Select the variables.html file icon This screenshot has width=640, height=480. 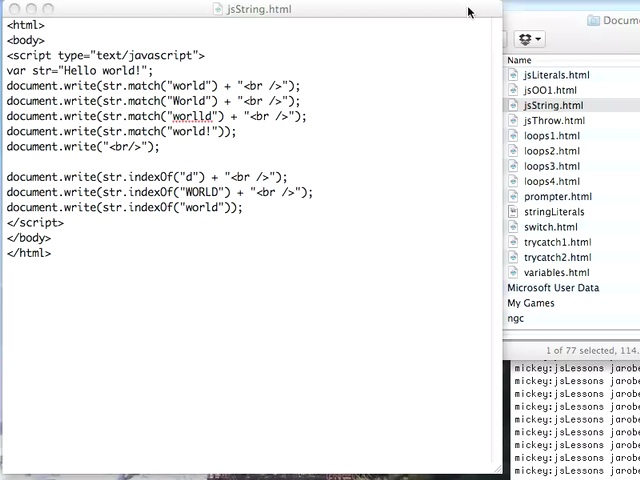(x=513, y=272)
